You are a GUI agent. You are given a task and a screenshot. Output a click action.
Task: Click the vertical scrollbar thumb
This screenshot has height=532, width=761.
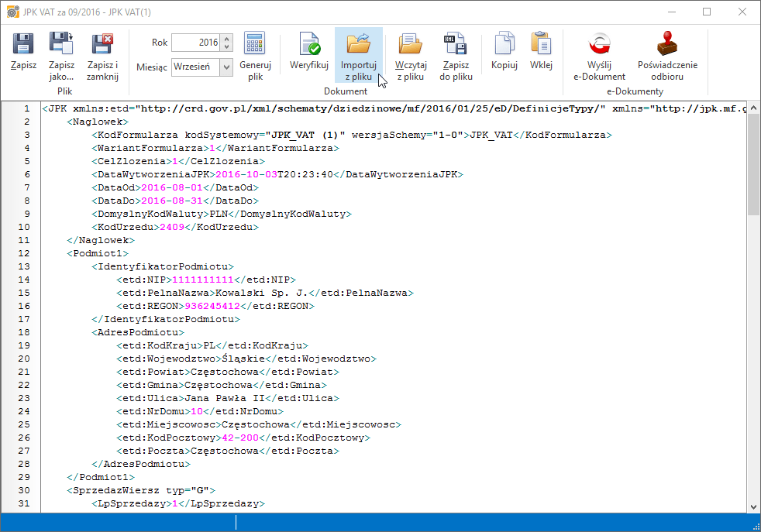coord(753,163)
